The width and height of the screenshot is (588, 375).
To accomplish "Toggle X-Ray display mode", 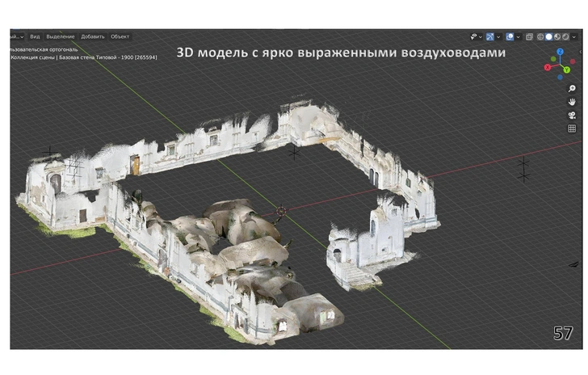I will pyautogui.click(x=529, y=36).
